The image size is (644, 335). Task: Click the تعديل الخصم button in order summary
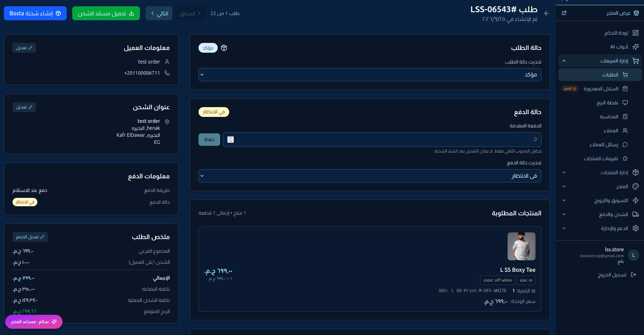(30, 237)
